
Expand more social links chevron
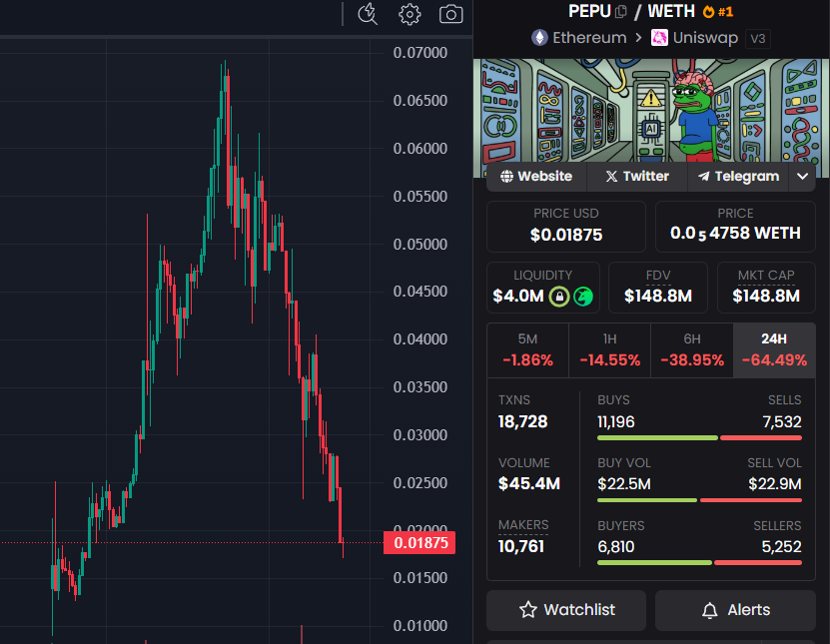[802, 176]
